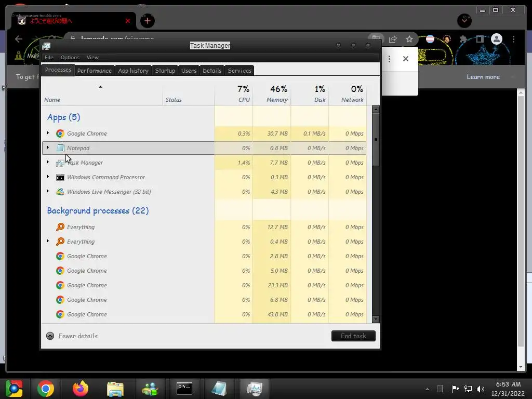Open the File menu in Task Manager
Screen dimensions: 532x399
pyautogui.click(x=49, y=57)
